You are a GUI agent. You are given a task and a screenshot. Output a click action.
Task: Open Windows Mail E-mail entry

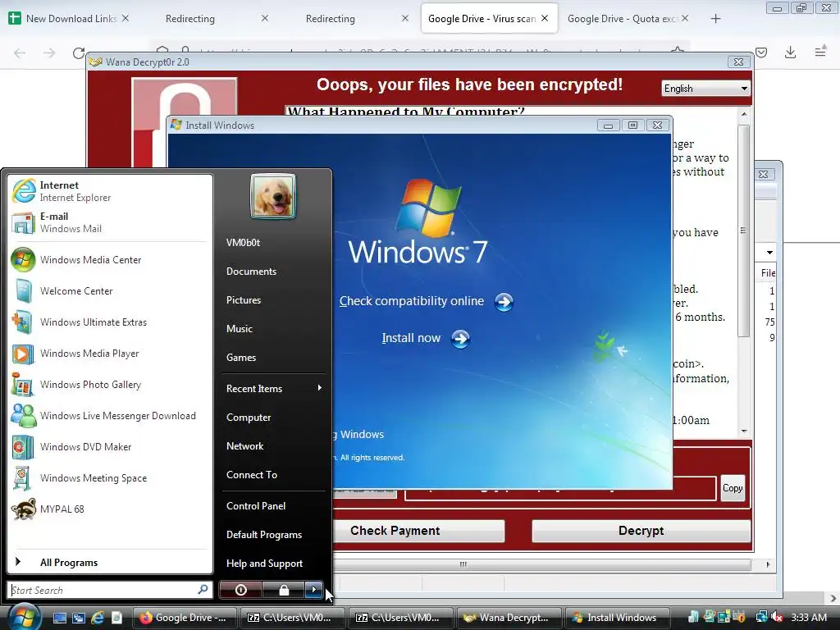click(x=110, y=222)
